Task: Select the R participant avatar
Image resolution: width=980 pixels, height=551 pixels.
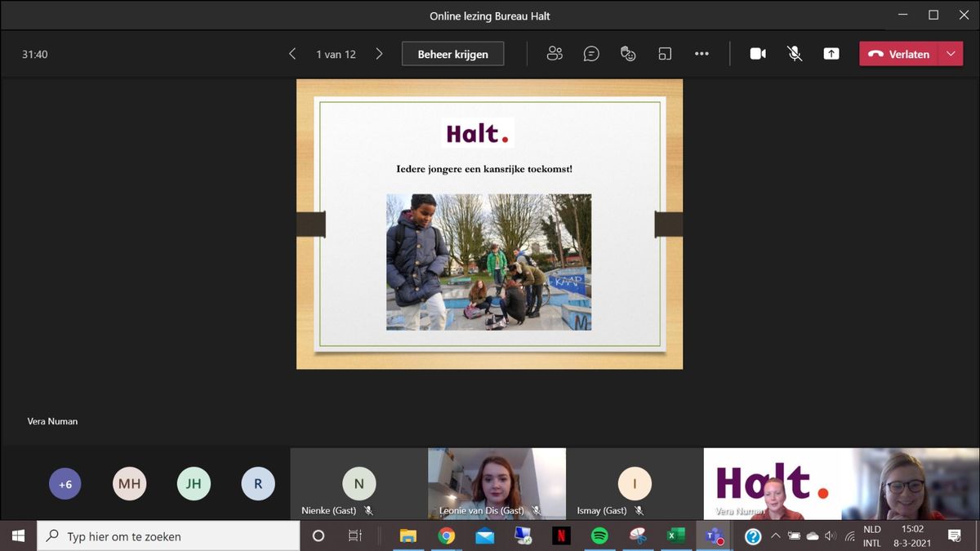Action: pos(258,483)
